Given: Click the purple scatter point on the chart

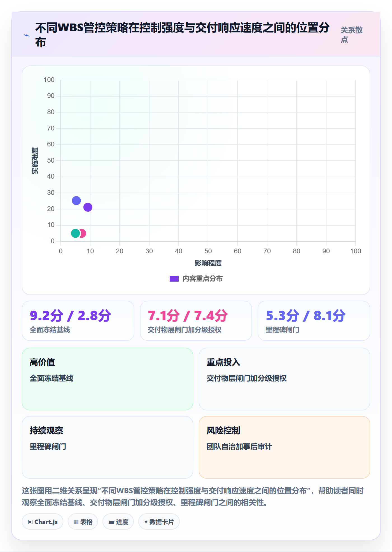Looking at the screenshot, I should (x=88, y=207).
